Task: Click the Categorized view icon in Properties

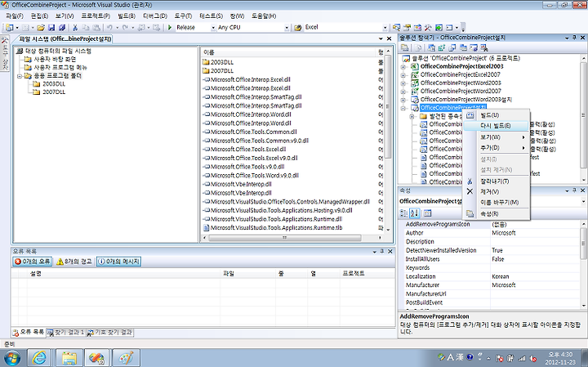Action: tap(404, 213)
